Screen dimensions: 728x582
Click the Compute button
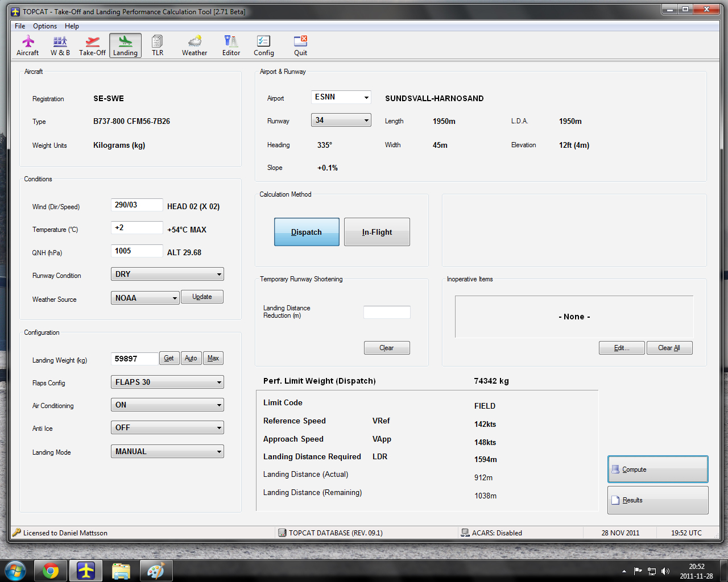click(658, 469)
